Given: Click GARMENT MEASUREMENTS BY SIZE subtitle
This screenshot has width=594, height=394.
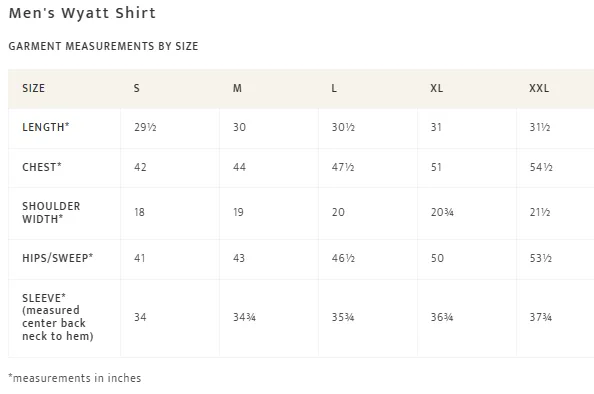Looking at the screenshot, I should 103,46.
